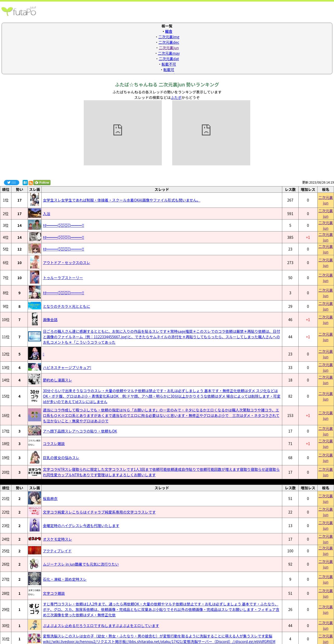Screen dimensions: 334x644
Task: Click the 増加レス header in the top table
Action: coord(308,190)
